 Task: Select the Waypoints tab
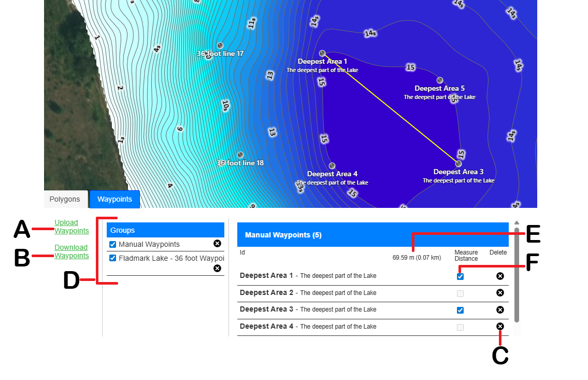[x=114, y=199]
